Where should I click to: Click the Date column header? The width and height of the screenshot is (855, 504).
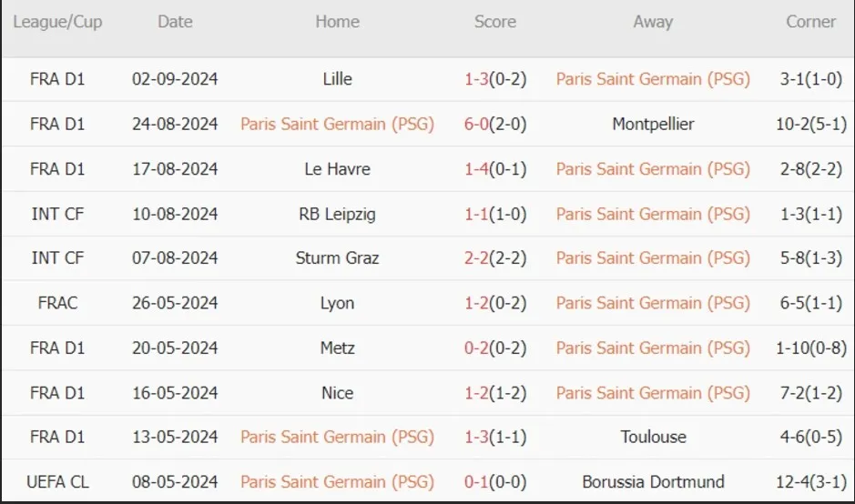[175, 22]
